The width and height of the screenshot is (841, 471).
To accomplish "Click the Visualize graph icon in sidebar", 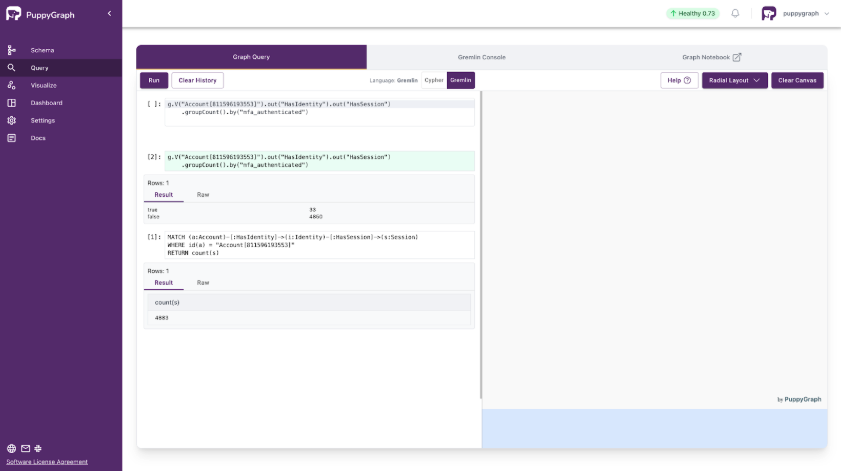I will pyautogui.click(x=12, y=85).
